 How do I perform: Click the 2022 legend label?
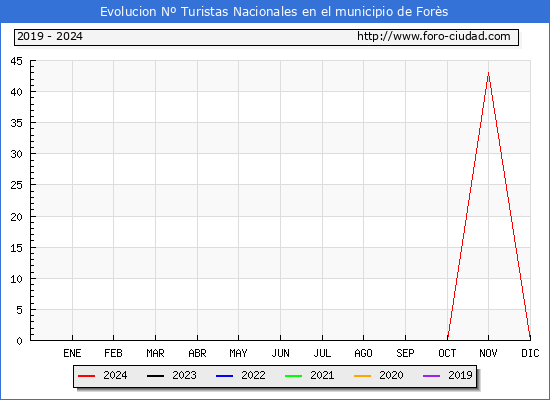click(253, 375)
